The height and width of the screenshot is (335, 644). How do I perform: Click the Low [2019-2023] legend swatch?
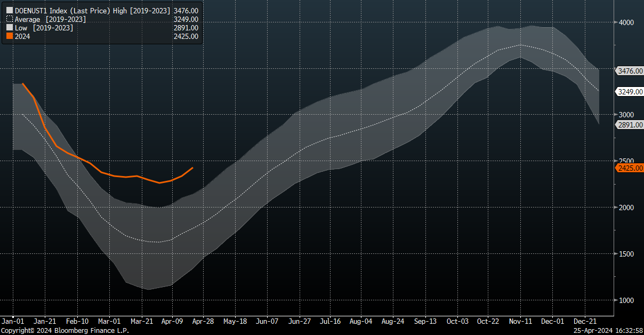[9, 28]
